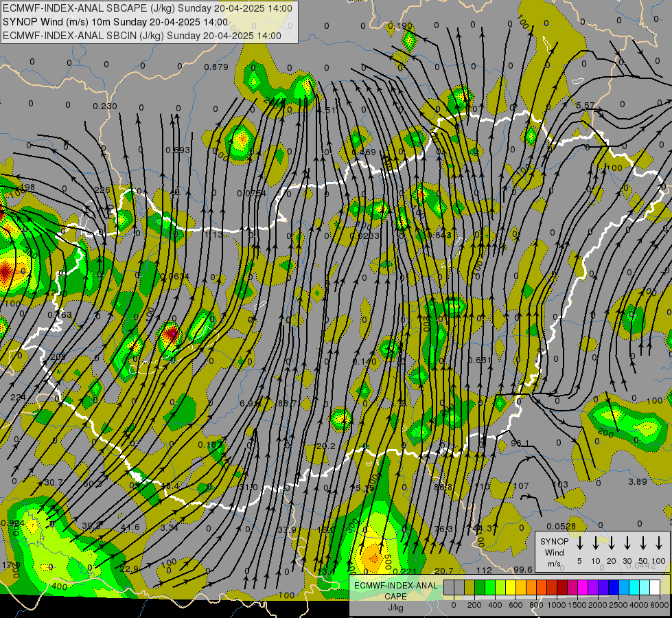Click the 30 m/s wind arrow in legend
This screenshot has height=618, width=672.
(x=627, y=543)
